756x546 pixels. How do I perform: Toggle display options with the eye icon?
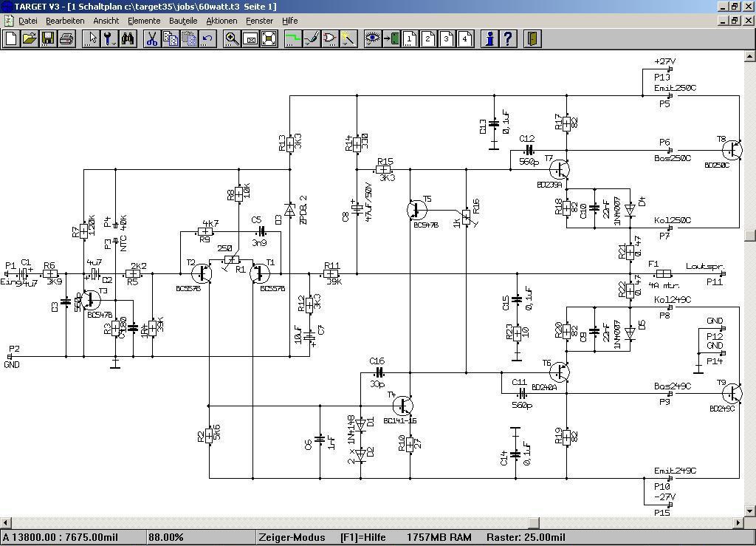(372, 38)
